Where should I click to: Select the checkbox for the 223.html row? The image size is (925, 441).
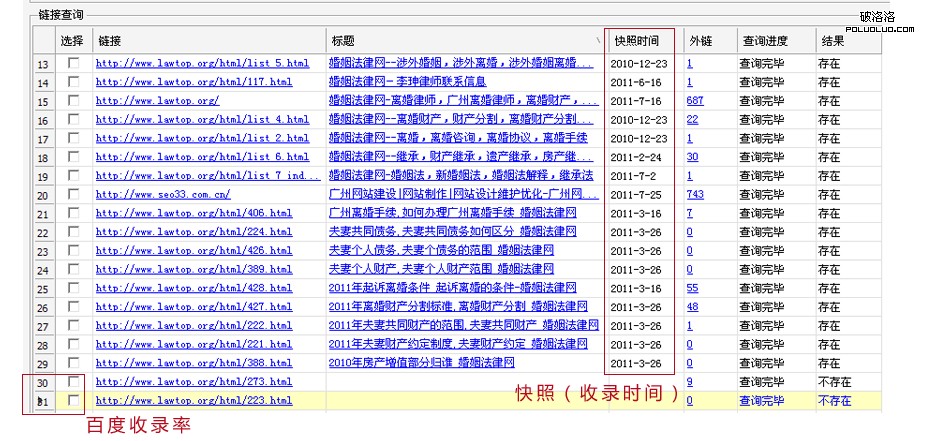click(x=73, y=400)
